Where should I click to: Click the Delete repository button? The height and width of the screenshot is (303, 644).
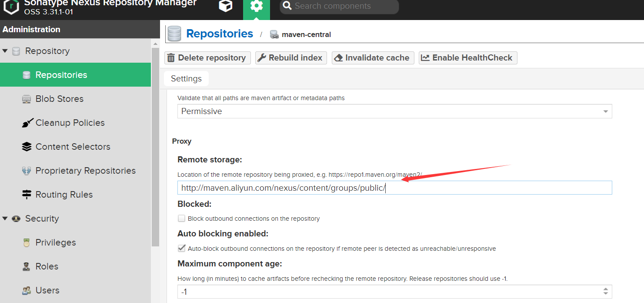click(x=207, y=58)
